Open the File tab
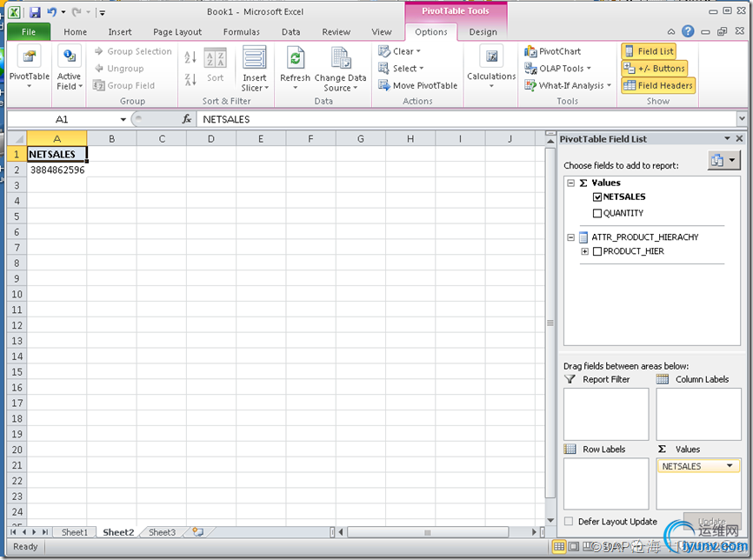Image resolution: width=753 pixels, height=560 pixels. [29, 32]
